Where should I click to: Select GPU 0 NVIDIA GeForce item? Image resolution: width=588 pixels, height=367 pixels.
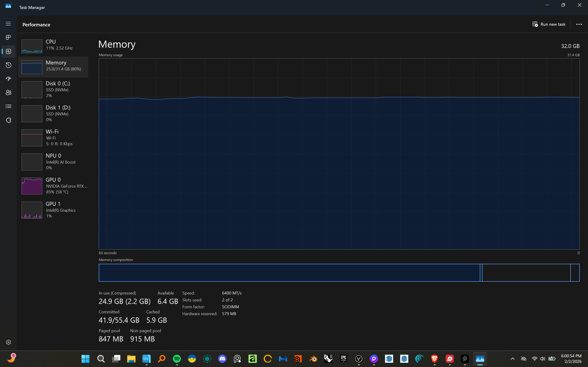[53, 186]
